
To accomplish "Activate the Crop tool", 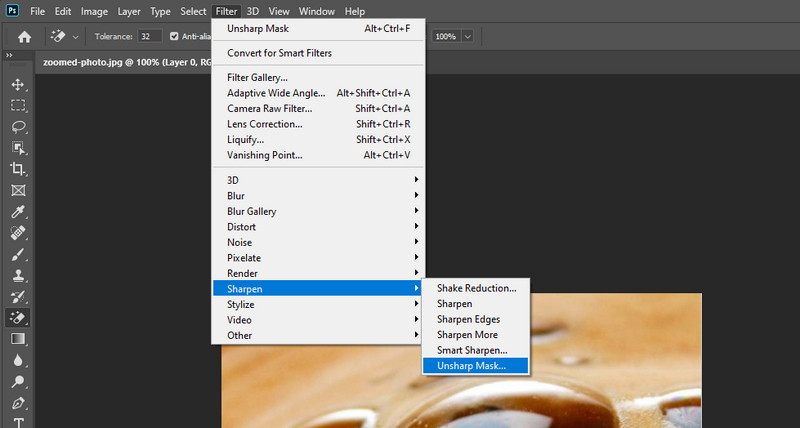I will [18, 169].
